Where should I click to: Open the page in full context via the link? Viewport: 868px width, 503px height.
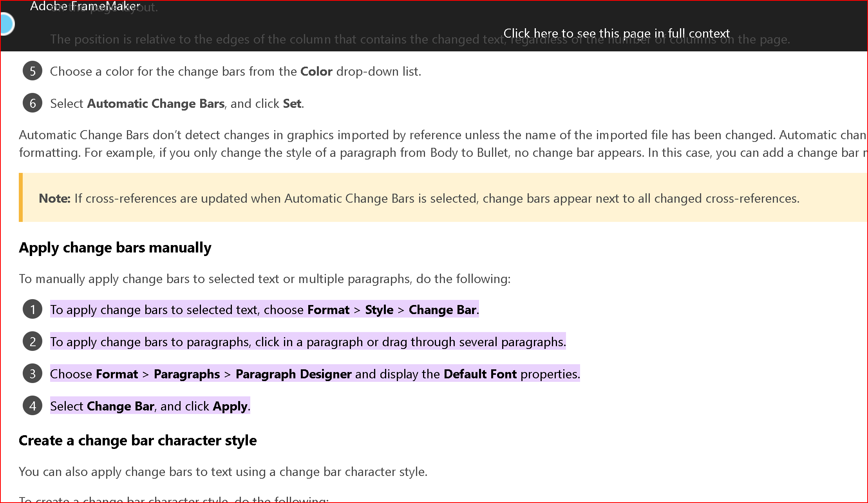(617, 33)
